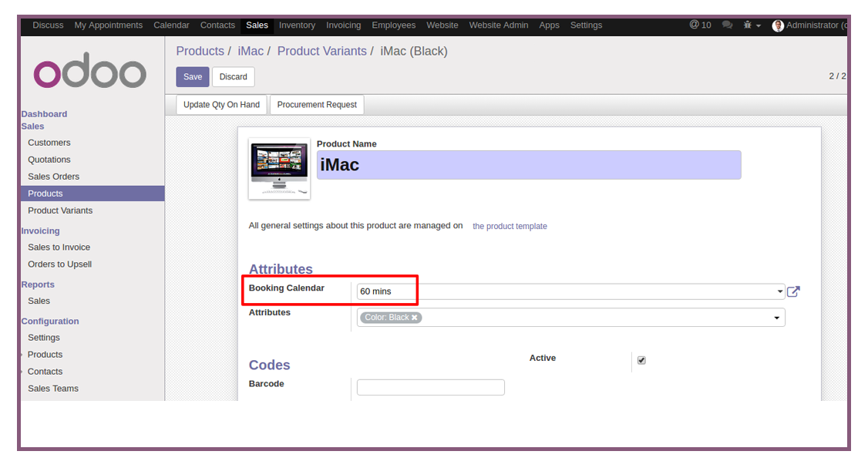Click the Booking Calendar field showing 60 mins
The height and width of the screenshot is (468, 868).
(570, 291)
